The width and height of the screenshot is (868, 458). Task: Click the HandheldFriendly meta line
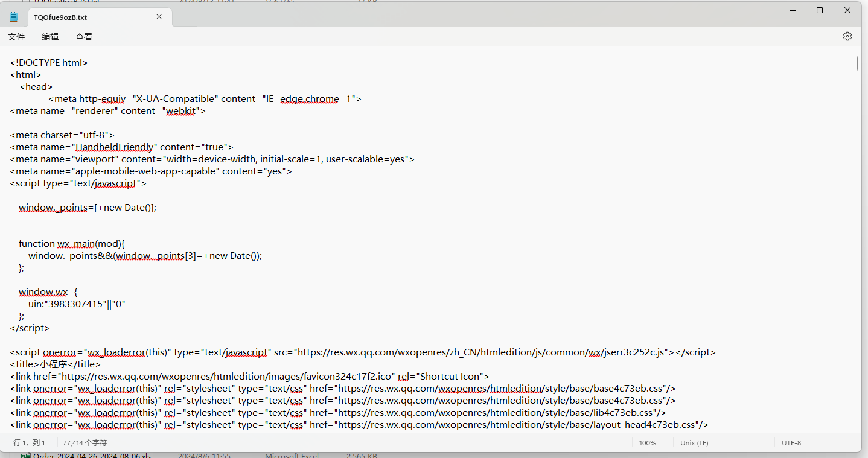coord(121,147)
